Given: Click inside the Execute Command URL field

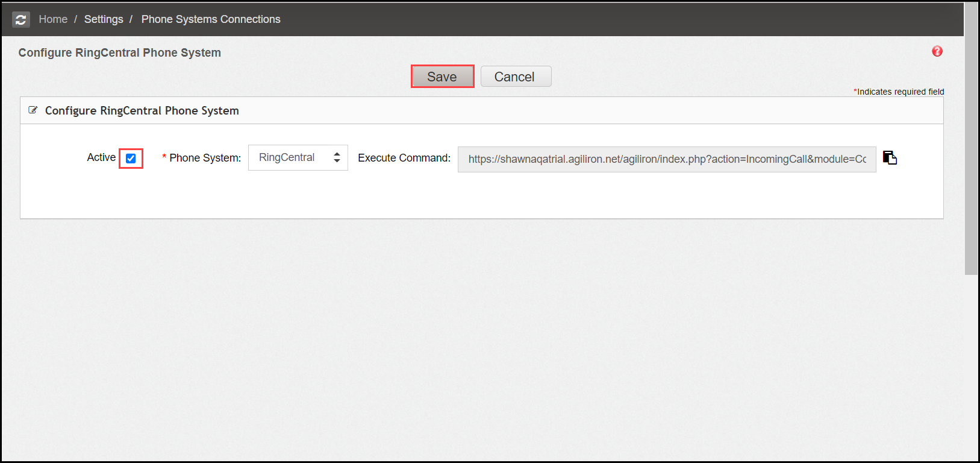Looking at the screenshot, I should point(667,159).
